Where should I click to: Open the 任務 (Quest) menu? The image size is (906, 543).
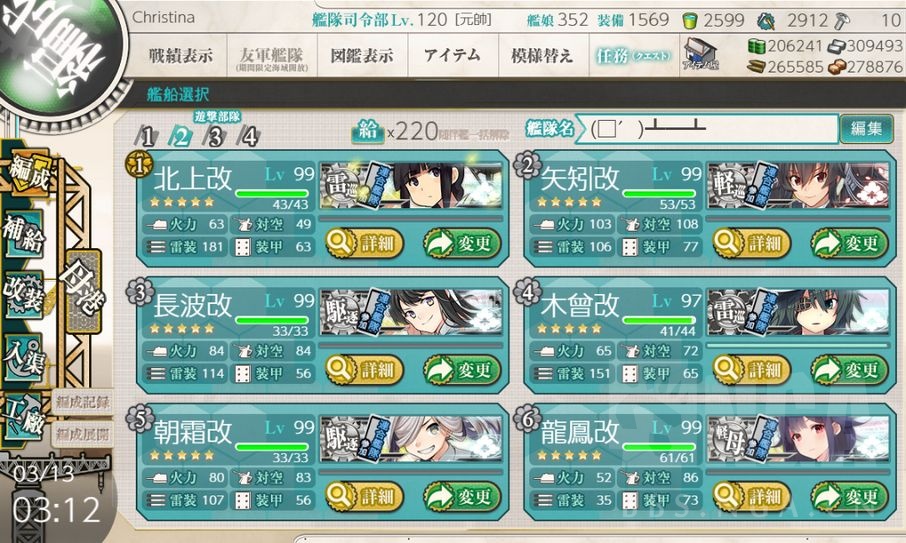coord(634,55)
